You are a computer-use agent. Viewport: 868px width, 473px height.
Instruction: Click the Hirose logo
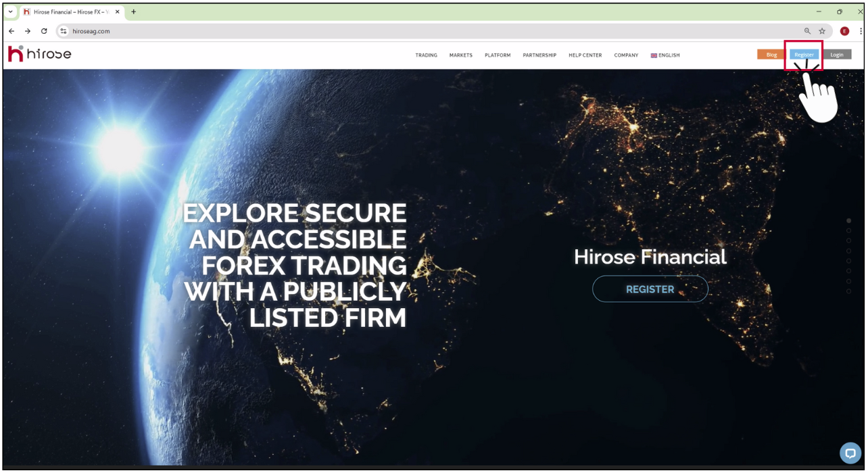(39, 54)
